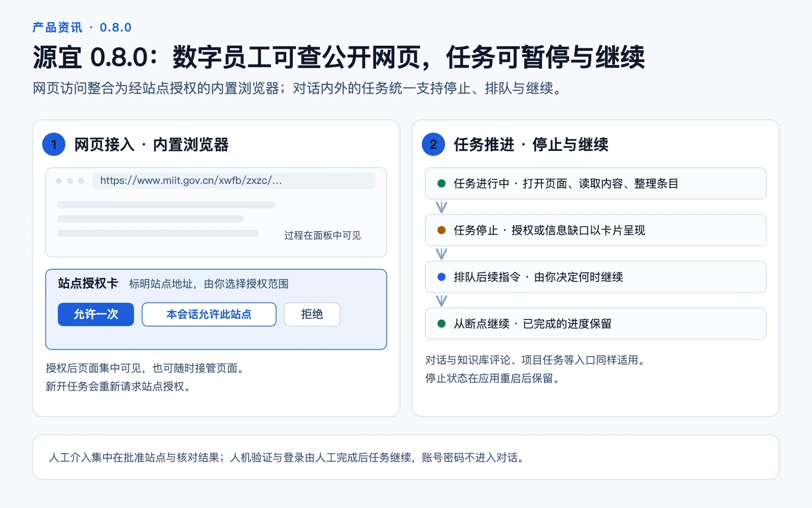Click the 产品资讯 · 0.8.0 label
This screenshot has height=508, width=812.
tap(82, 27)
